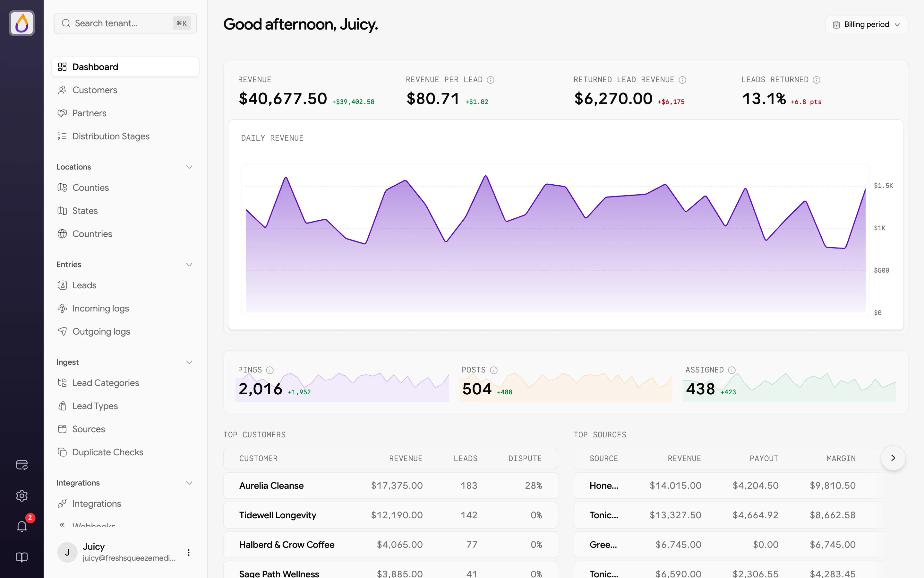Open Lead Types

125,406
